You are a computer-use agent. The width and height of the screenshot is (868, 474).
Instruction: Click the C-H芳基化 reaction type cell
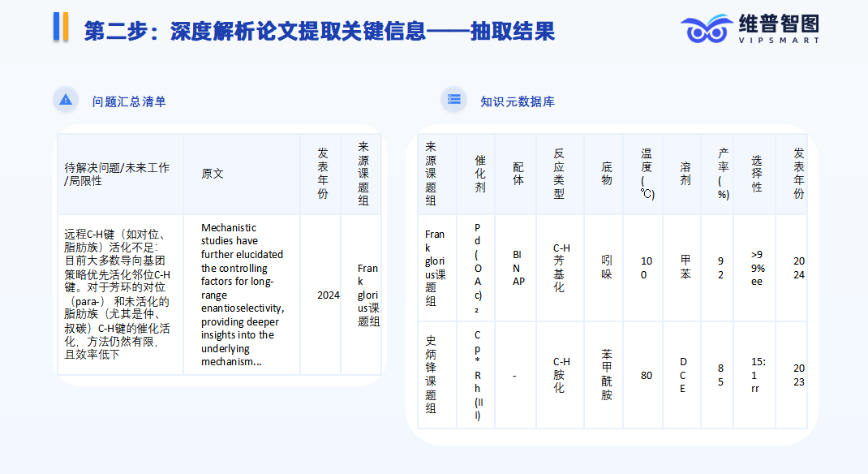561,268
